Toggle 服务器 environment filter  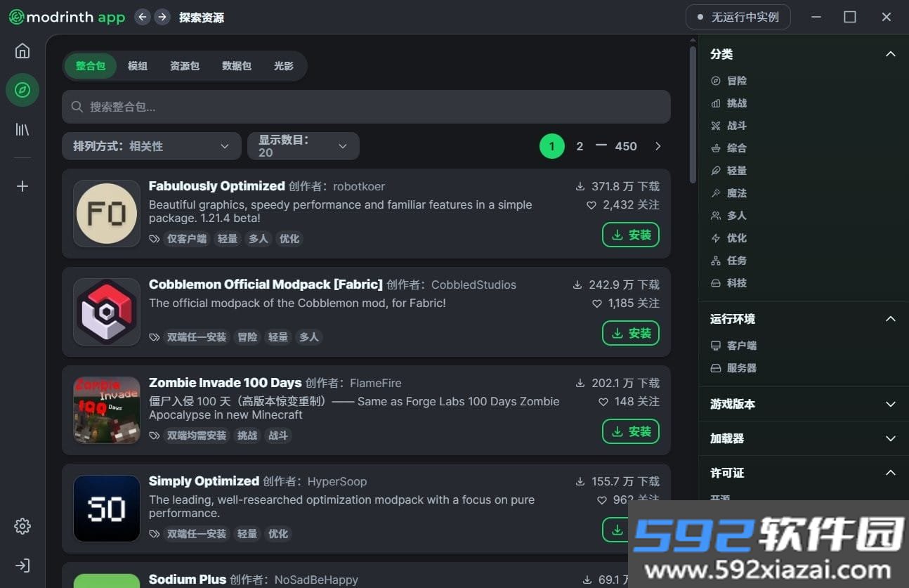(733, 368)
